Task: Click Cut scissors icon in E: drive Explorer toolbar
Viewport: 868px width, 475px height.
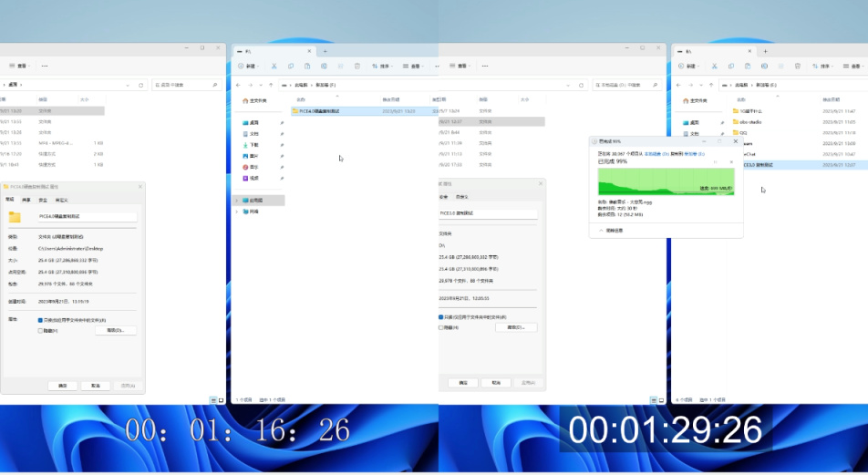Action: coord(714,66)
